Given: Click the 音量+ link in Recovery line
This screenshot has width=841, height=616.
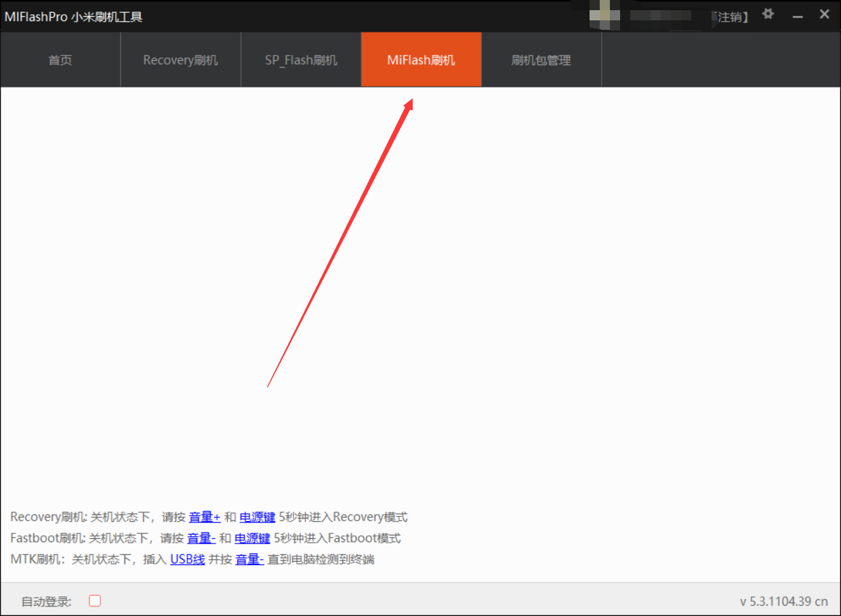Looking at the screenshot, I should pyautogui.click(x=205, y=517).
